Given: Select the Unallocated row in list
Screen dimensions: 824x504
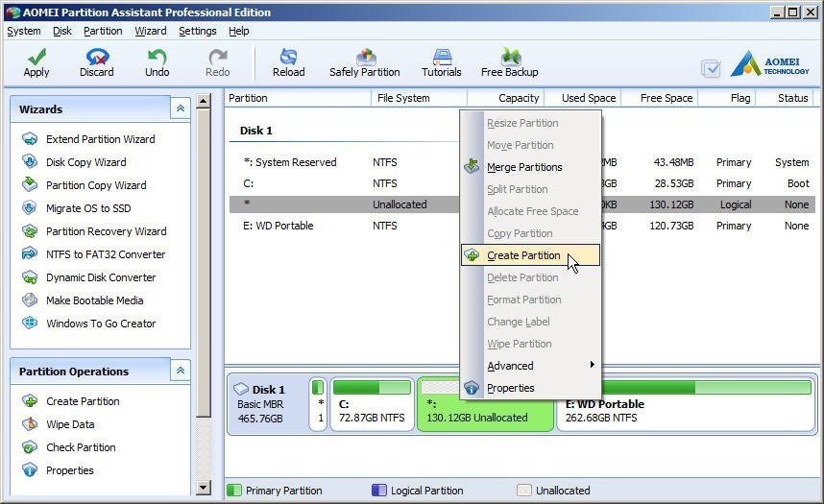Looking at the screenshot, I should (x=522, y=204).
